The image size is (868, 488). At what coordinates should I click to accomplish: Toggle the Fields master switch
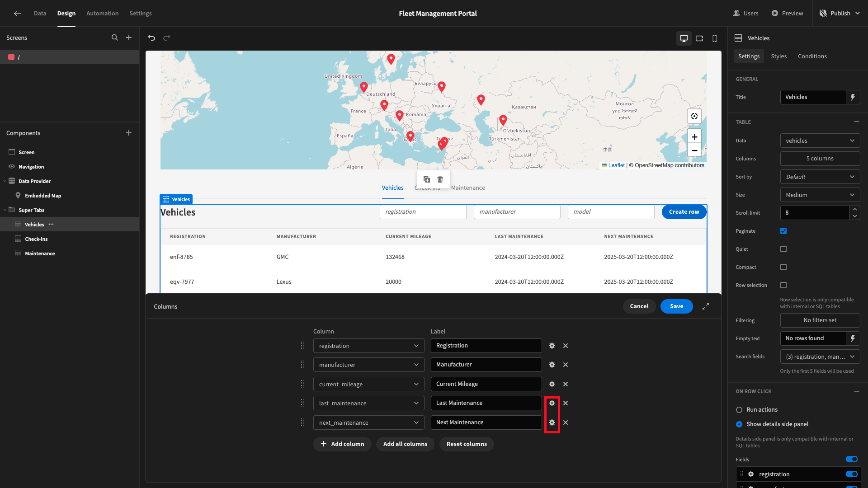coord(852,460)
